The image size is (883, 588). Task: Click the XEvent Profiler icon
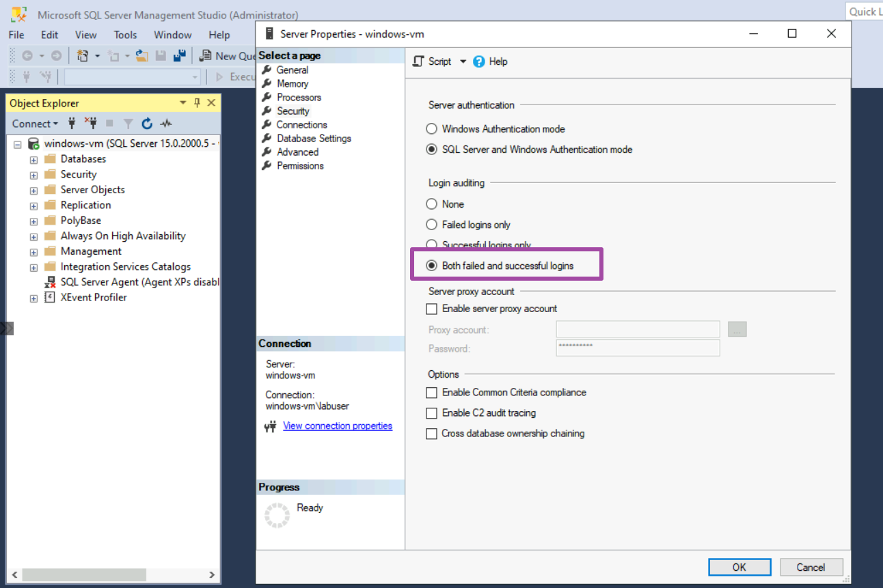(50, 297)
